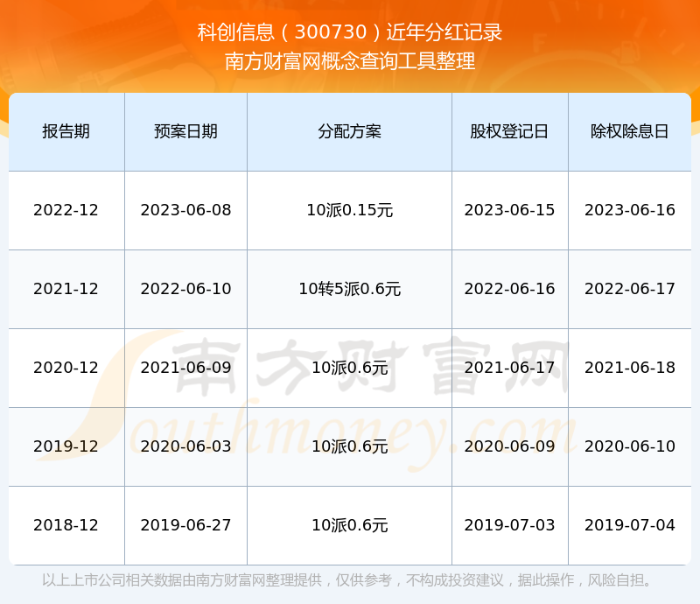The image size is (700, 604).
Task: Select record date 2022-06-16
Action: tap(509, 289)
